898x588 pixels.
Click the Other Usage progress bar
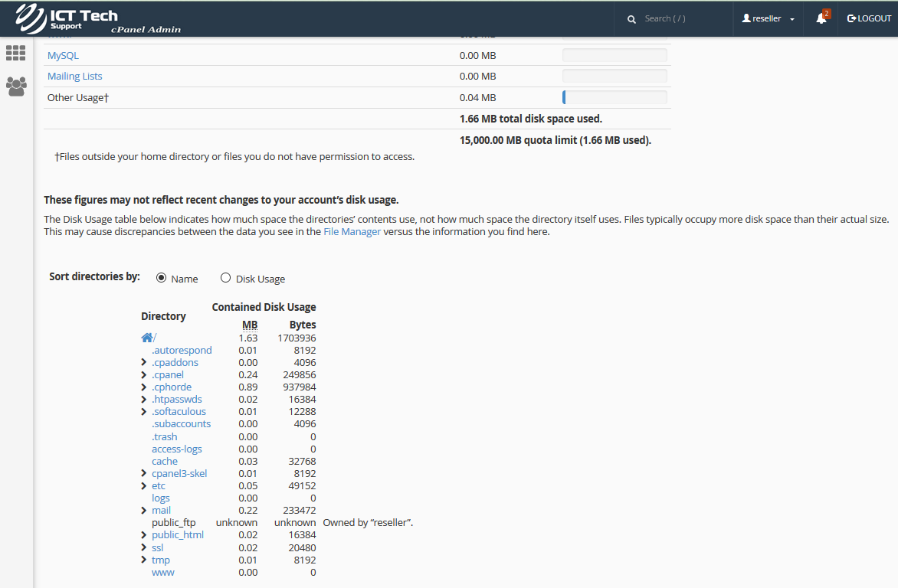(615, 97)
